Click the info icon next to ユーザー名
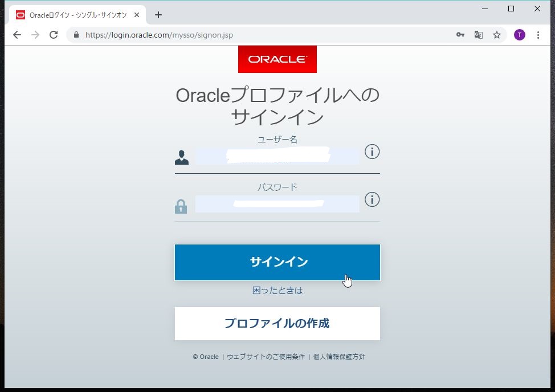Image resolution: width=555 pixels, height=392 pixels. [372, 152]
